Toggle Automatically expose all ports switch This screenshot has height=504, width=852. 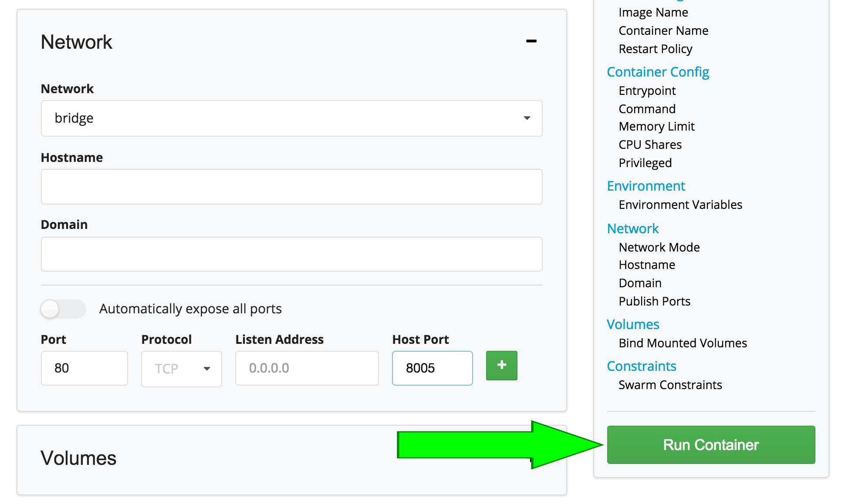tap(63, 309)
